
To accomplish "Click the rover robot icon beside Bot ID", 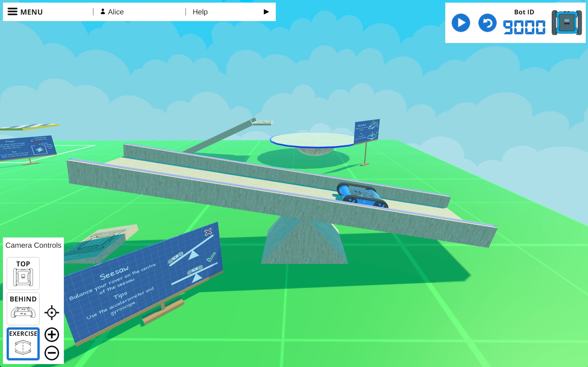I will (x=567, y=23).
